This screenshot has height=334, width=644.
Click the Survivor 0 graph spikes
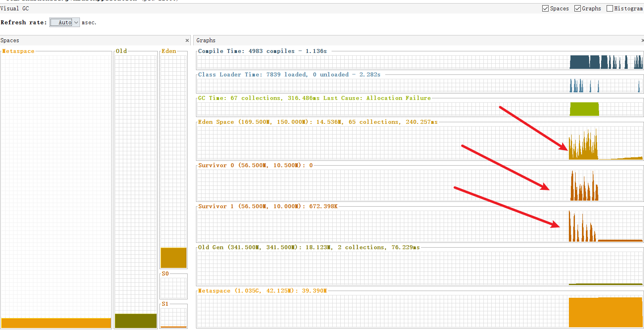pyautogui.click(x=584, y=191)
